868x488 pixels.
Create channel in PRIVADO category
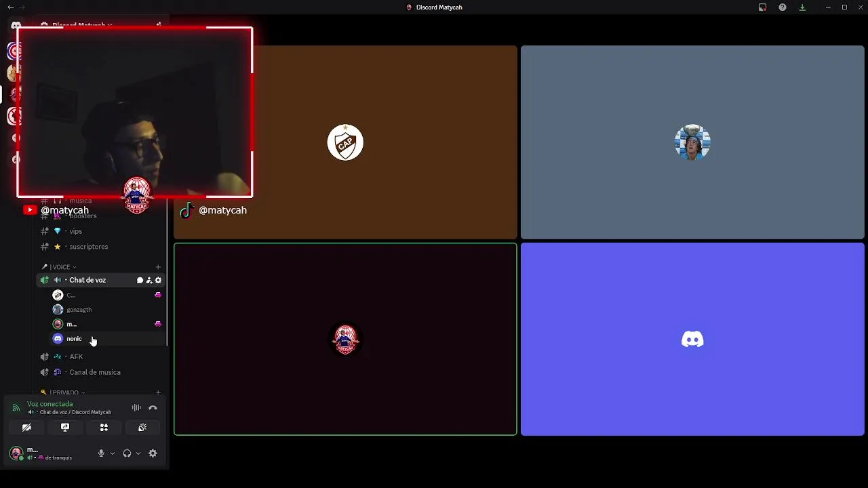coord(158,392)
